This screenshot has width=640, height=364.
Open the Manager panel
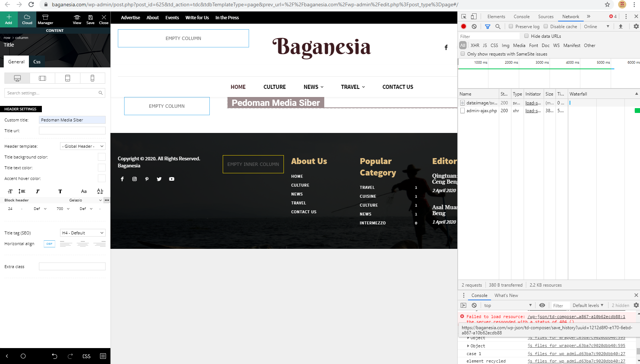point(45,19)
